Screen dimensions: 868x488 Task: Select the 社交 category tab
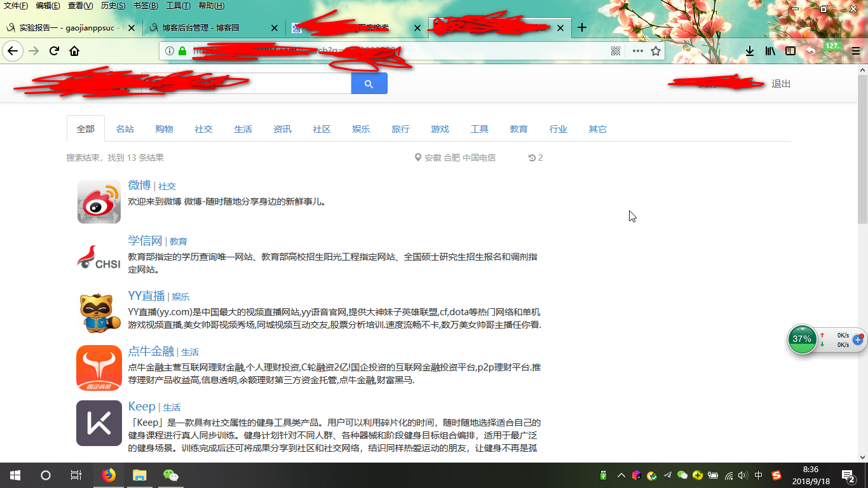[x=203, y=129]
